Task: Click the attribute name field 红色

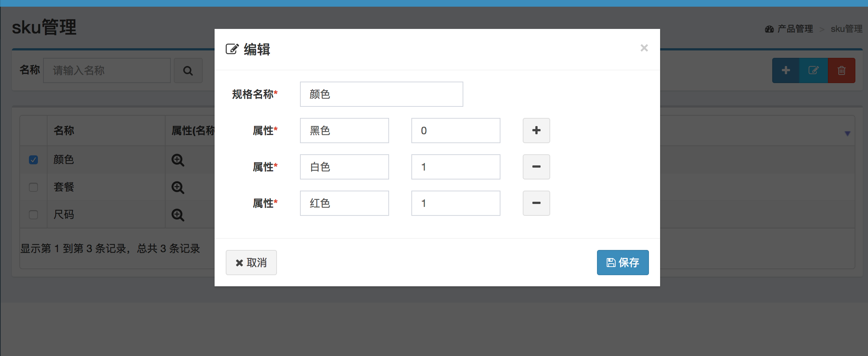Action: 344,203
